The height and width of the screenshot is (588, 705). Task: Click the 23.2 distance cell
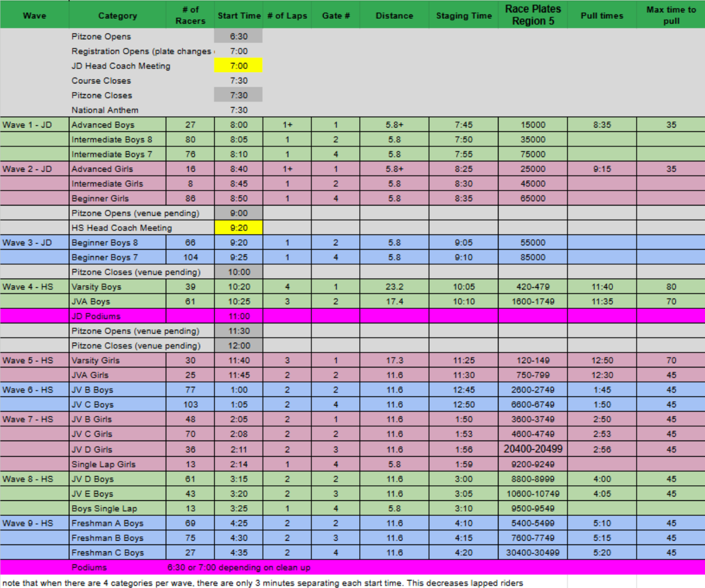click(x=394, y=287)
